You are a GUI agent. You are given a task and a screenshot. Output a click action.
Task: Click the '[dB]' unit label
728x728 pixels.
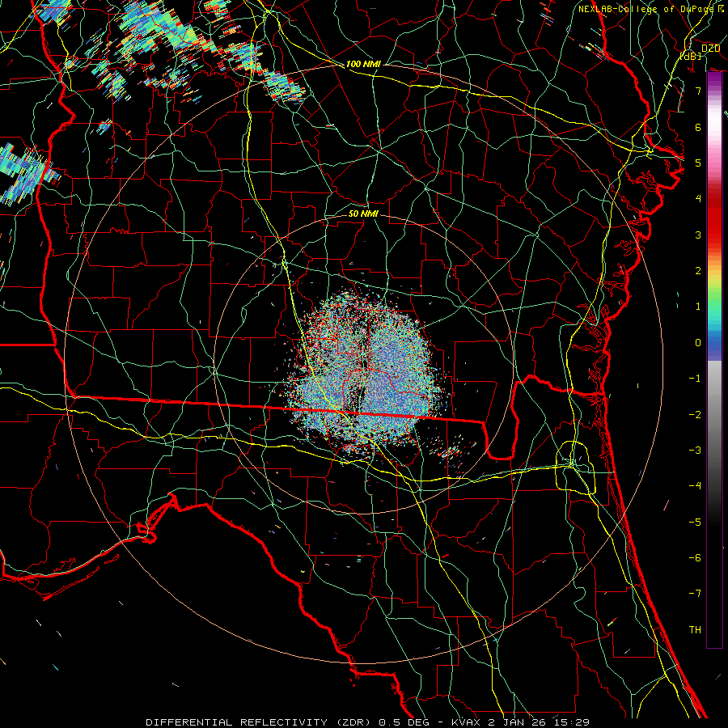click(691, 56)
